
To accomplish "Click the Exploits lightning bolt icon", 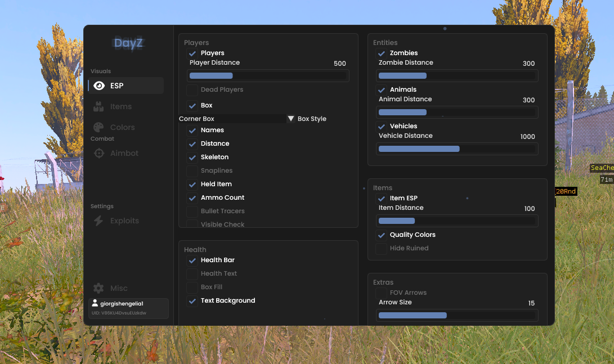I will (x=98, y=221).
